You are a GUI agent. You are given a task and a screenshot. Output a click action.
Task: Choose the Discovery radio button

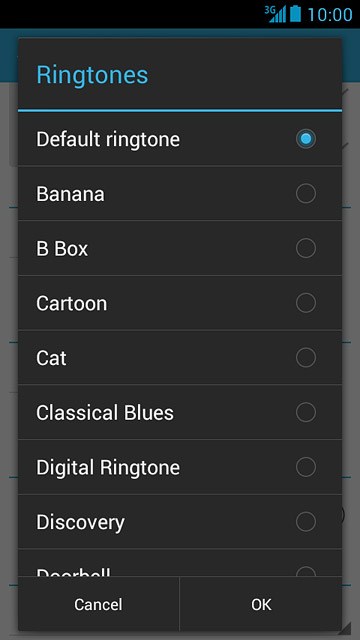[x=306, y=522]
